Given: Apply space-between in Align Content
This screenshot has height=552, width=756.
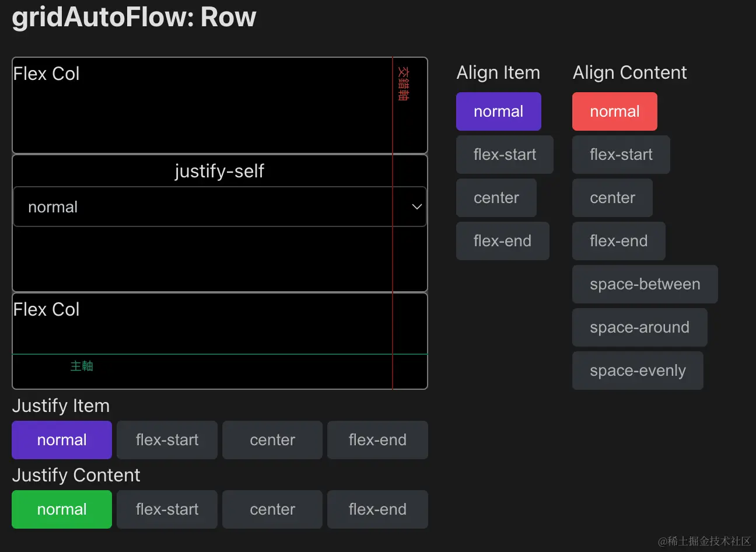Looking at the screenshot, I should coord(645,284).
